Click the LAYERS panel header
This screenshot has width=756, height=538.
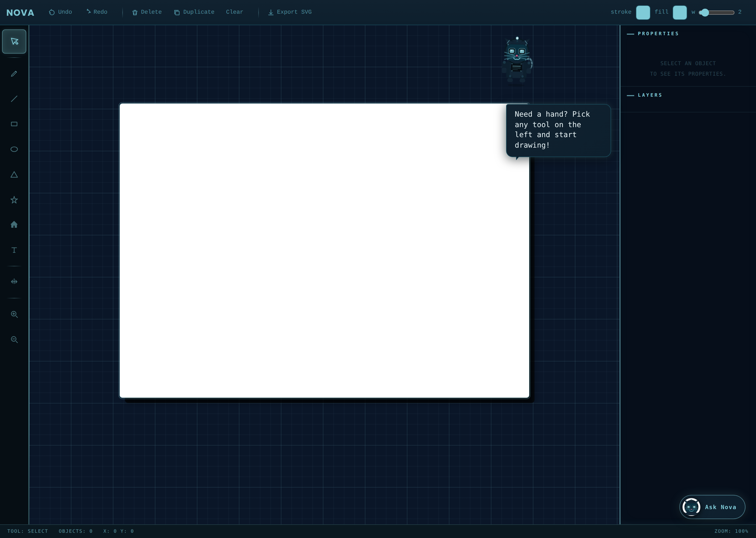pos(650,95)
